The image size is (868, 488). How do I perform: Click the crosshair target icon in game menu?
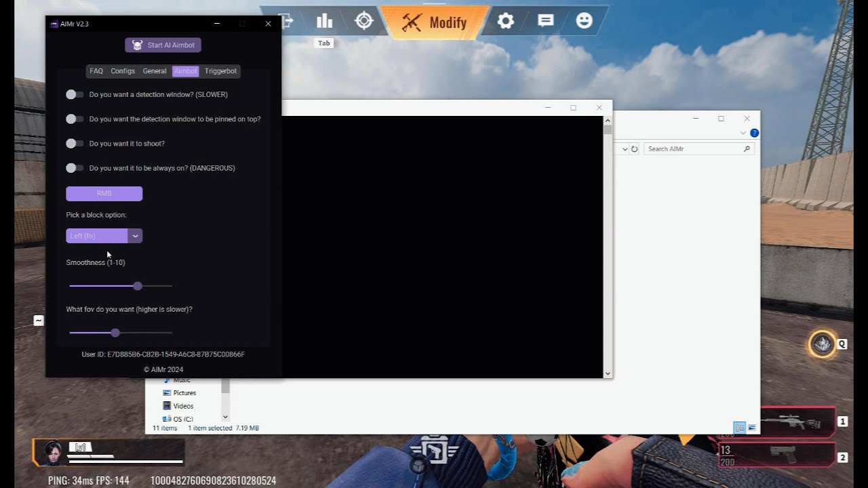click(364, 21)
